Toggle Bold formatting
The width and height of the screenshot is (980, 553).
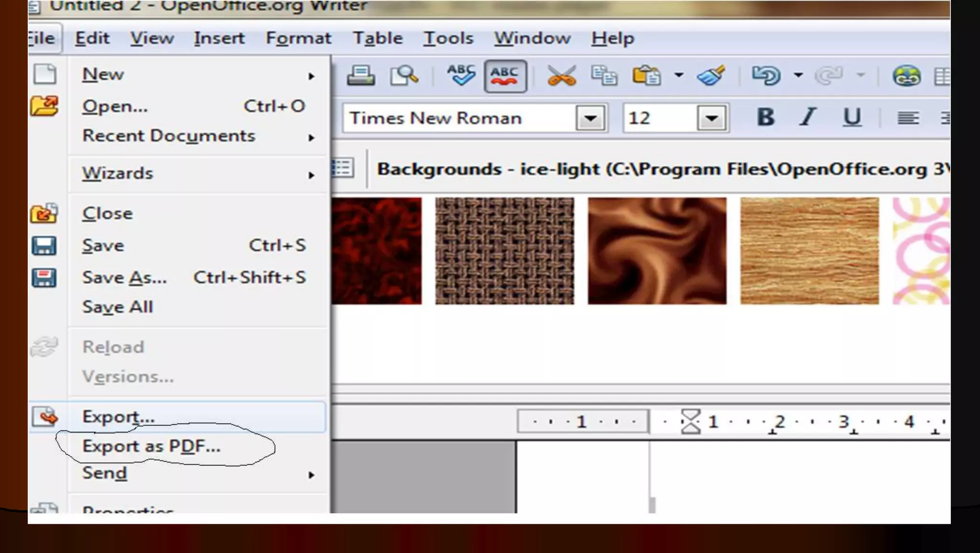coord(766,117)
